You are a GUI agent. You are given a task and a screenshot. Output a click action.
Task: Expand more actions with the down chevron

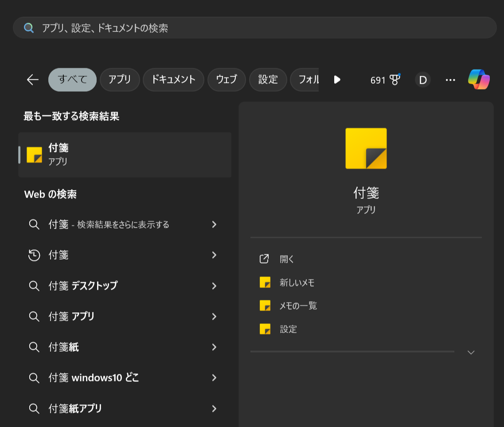[x=471, y=353]
